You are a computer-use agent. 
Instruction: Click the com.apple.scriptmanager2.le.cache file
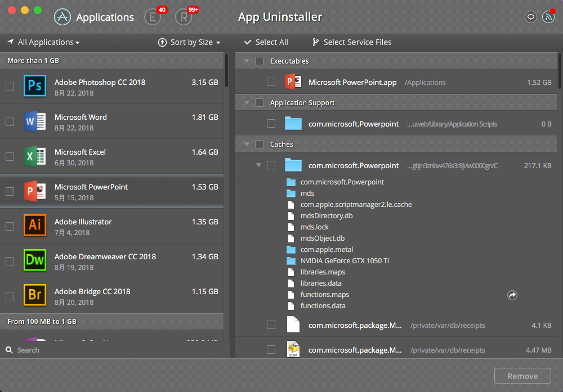click(x=356, y=204)
